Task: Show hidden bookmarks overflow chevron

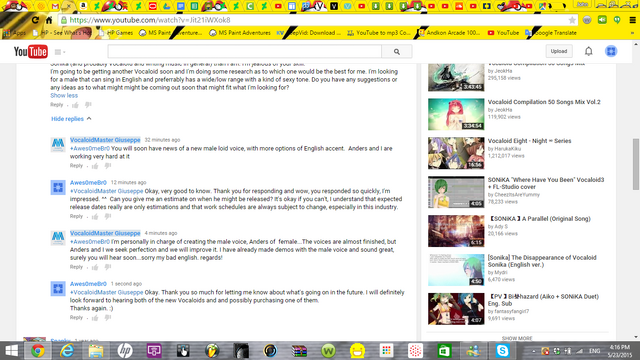Action: point(633,33)
